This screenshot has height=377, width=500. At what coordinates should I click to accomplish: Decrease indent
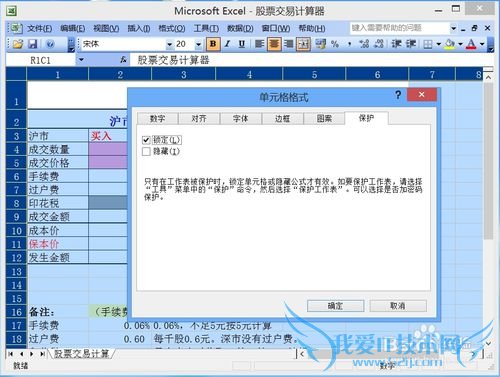[396, 44]
